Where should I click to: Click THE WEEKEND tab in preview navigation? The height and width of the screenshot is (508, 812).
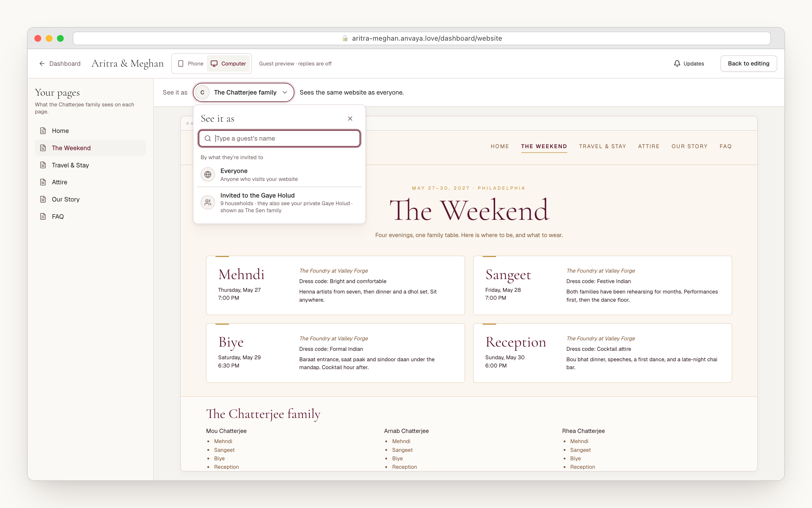[544, 146]
